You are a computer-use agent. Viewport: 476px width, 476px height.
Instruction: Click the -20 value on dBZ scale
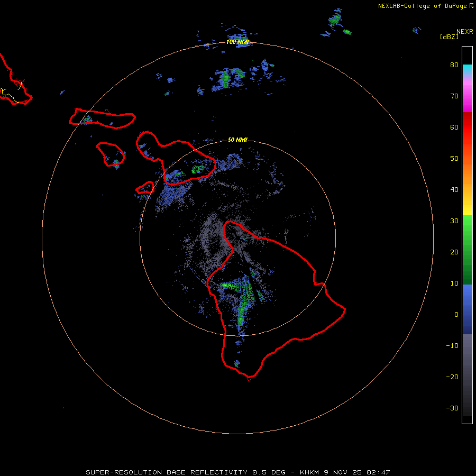tap(452, 377)
